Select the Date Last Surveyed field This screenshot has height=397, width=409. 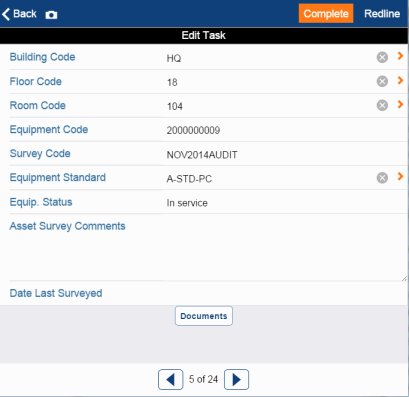(285, 293)
